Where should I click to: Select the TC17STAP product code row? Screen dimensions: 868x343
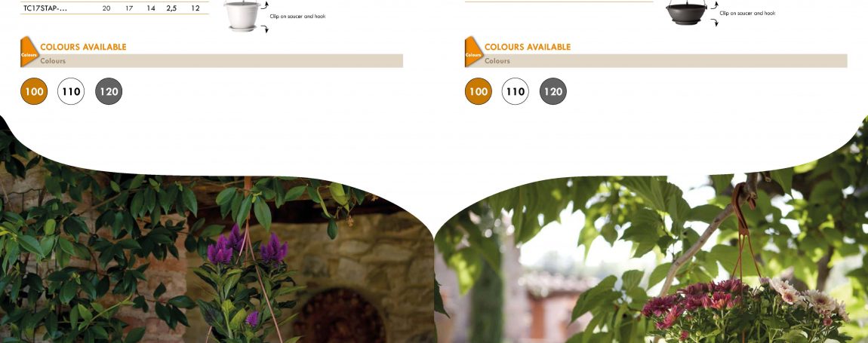point(115,8)
